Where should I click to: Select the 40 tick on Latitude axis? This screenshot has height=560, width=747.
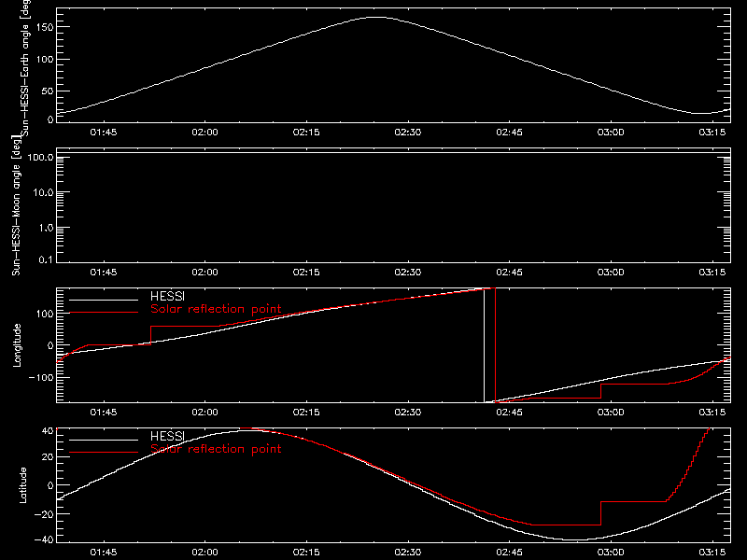pos(48,431)
